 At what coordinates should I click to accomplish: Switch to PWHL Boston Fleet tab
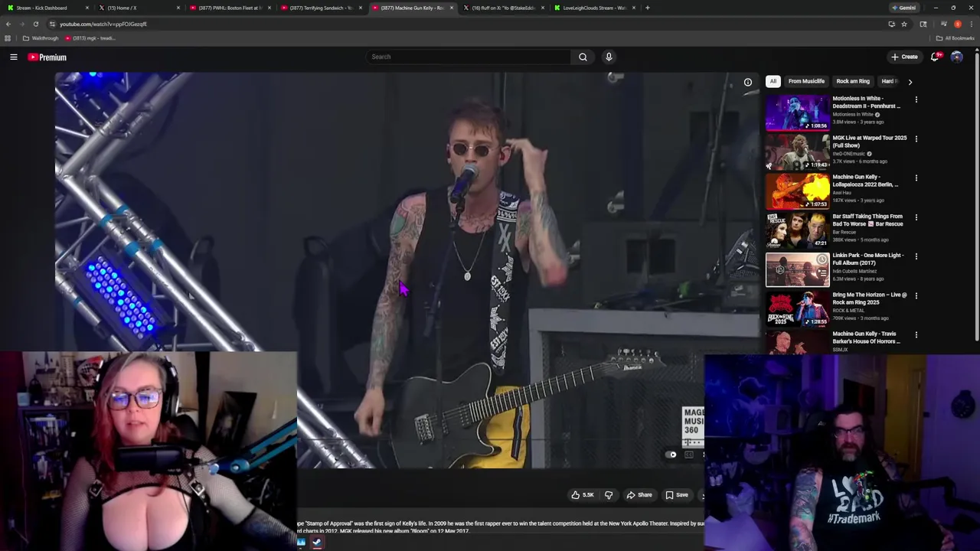pos(230,8)
